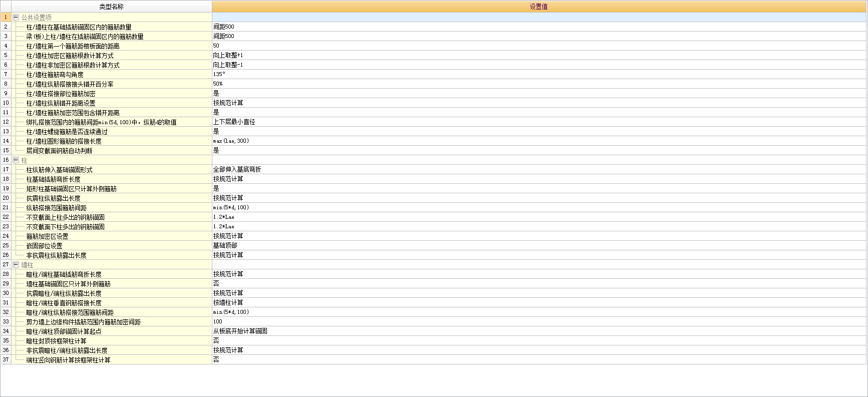Select row 柱/墙柱第一个箍筋距楼板面的距离
868x397 pixels.
[73, 46]
